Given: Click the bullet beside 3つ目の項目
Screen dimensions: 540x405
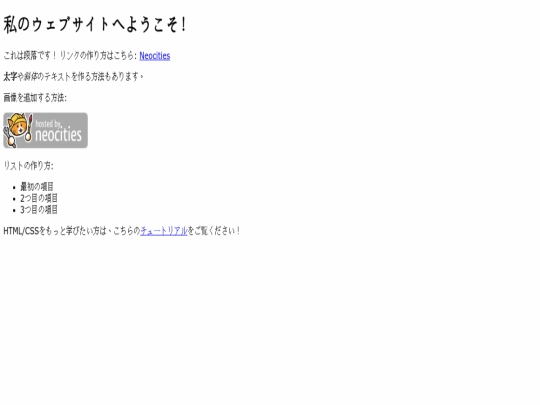Looking at the screenshot, I should [x=14, y=210].
